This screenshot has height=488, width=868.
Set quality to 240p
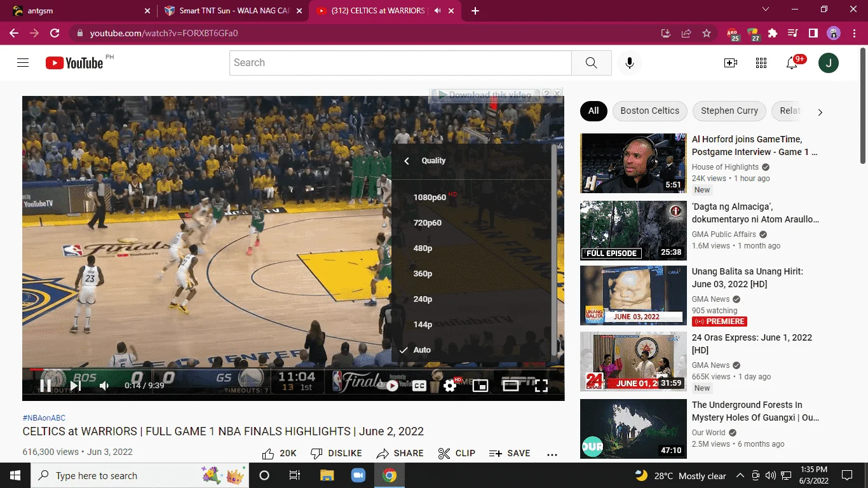(471, 299)
